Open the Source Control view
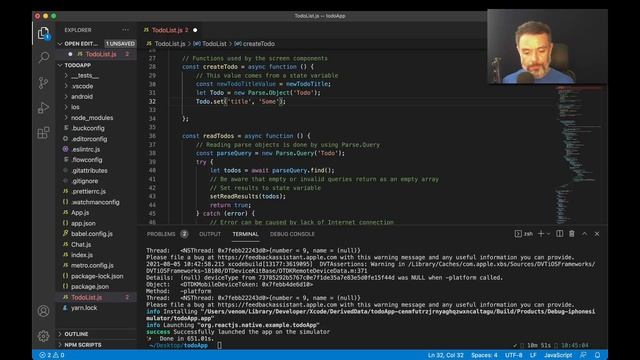The image size is (640, 360). click(x=43, y=83)
